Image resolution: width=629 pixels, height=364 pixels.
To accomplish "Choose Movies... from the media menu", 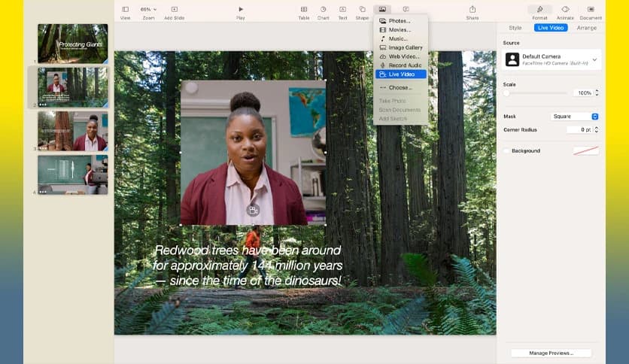I will [x=400, y=29].
